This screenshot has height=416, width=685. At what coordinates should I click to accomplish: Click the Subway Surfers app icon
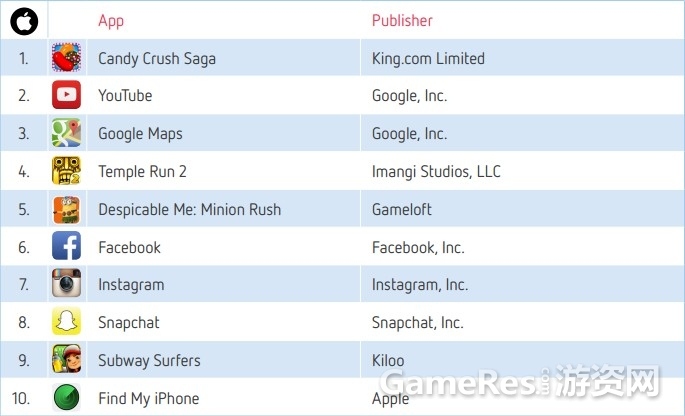[x=66, y=359]
